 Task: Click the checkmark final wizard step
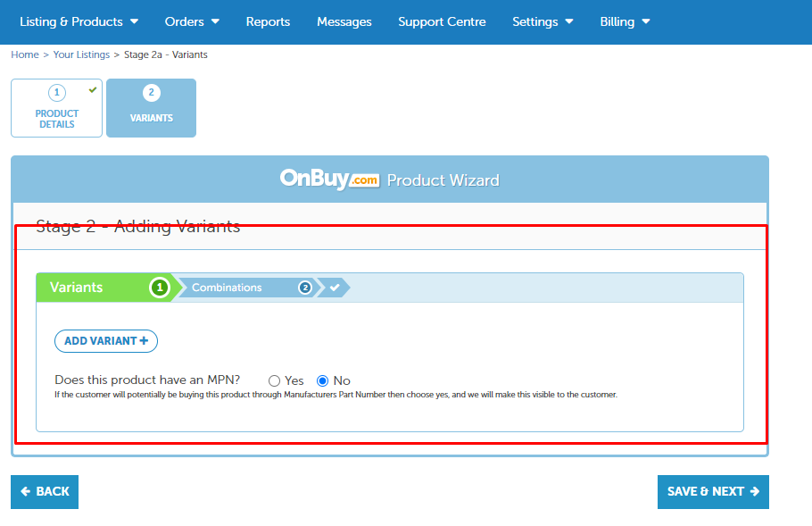click(x=334, y=287)
